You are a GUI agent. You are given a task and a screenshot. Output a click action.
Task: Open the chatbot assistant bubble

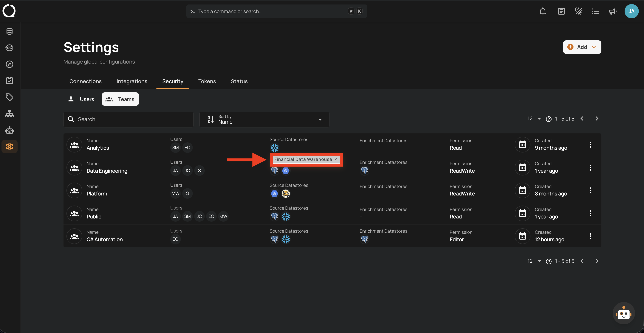(623, 314)
